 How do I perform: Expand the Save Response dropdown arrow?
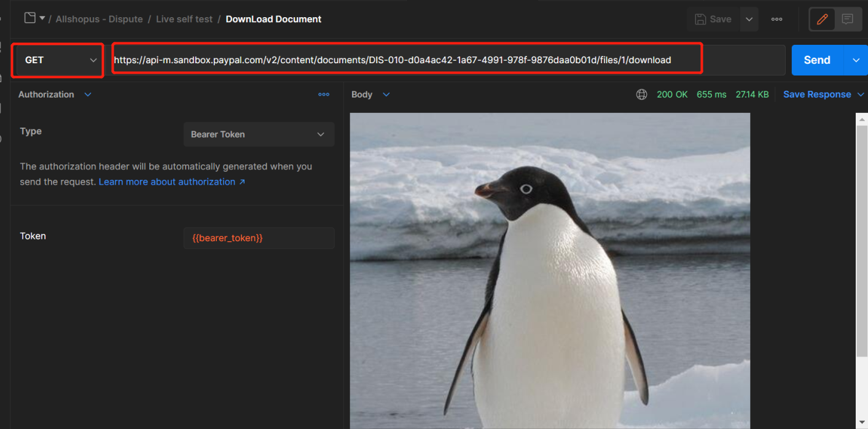pyautogui.click(x=861, y=95)
